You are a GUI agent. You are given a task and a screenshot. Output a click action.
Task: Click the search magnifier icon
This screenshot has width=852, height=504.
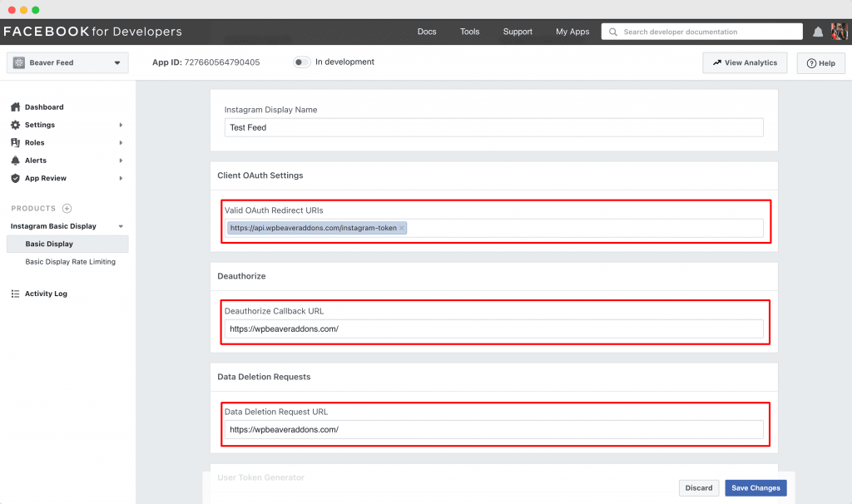(613, 32)
